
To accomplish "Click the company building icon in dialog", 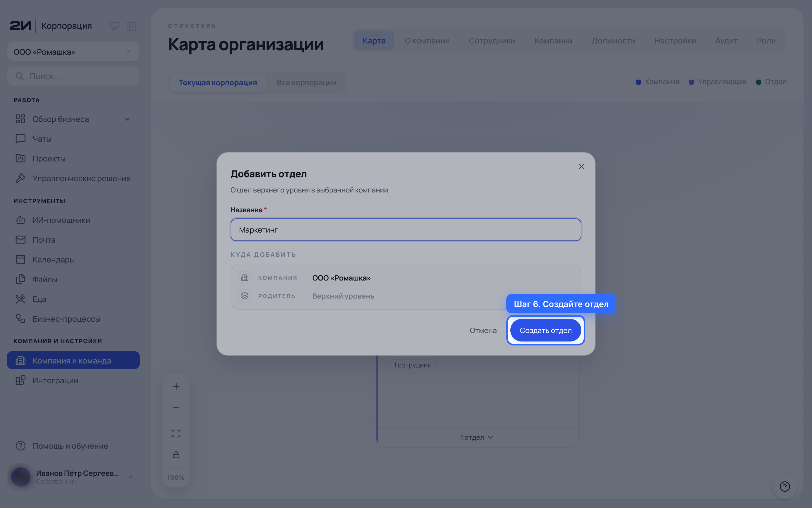I will [245, 278].
